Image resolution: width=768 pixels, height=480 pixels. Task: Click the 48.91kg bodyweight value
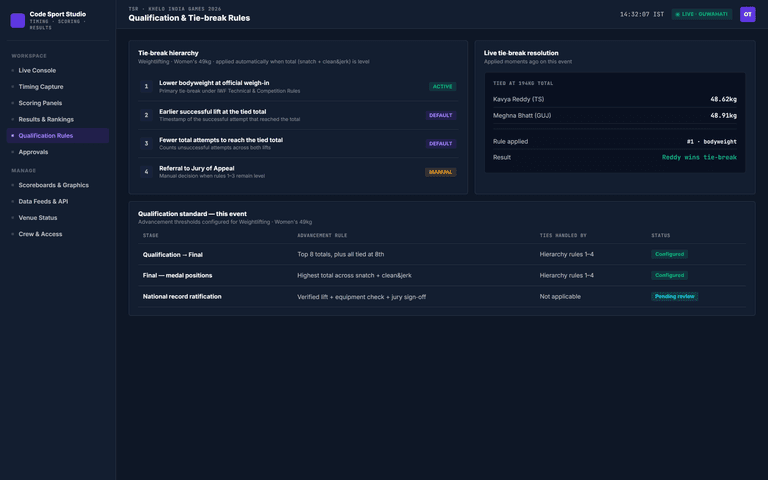click(723, 116)
